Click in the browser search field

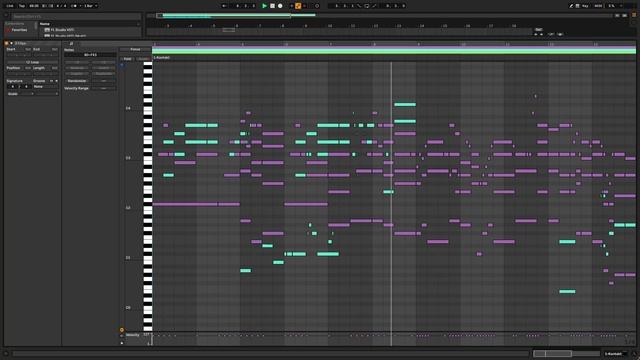click(x=76, y=16)
